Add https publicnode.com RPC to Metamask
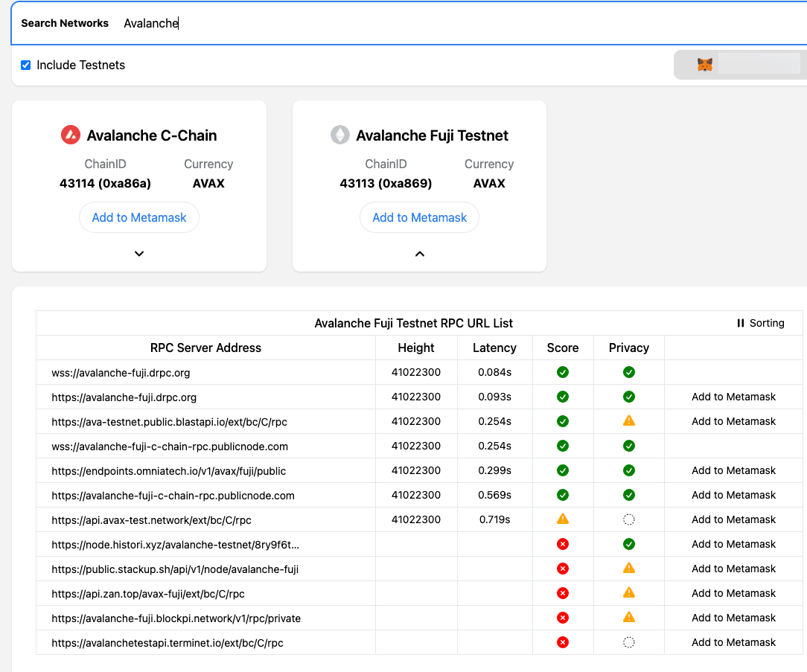The height and width of the screenshot is (672, 807). 733,495
